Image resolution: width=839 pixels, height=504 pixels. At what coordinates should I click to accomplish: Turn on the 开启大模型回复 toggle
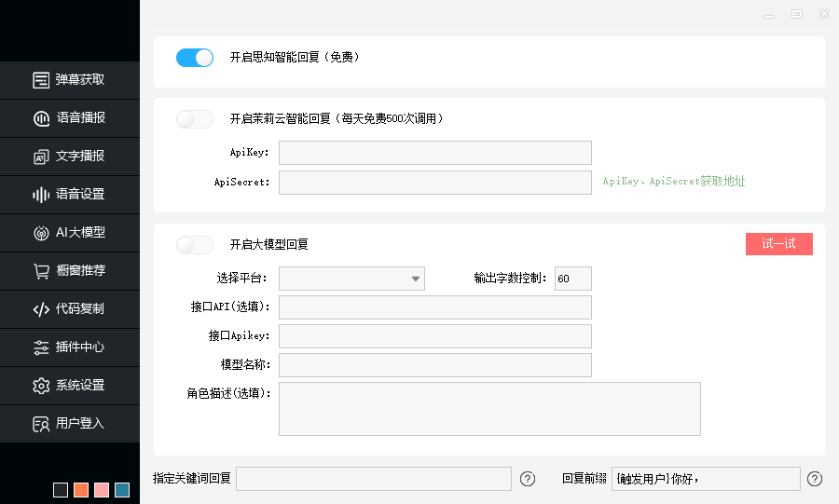pos(195,245)
